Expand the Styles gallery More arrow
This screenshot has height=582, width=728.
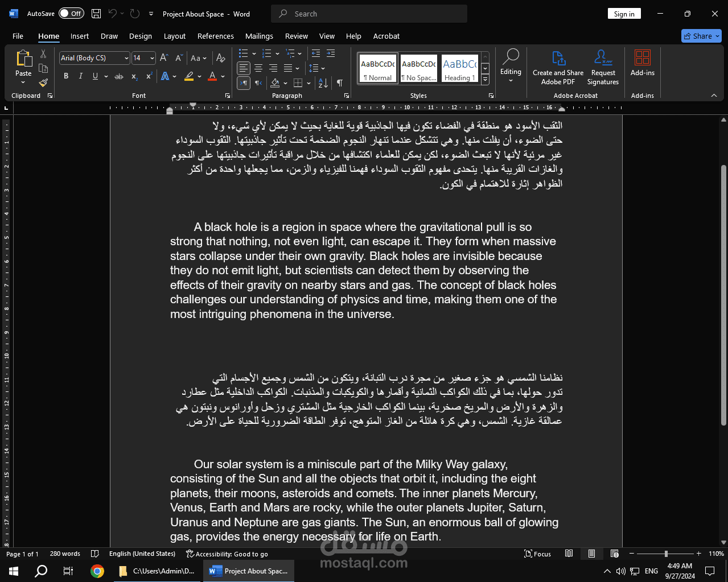pyautogui.click(x=486, y=80)
